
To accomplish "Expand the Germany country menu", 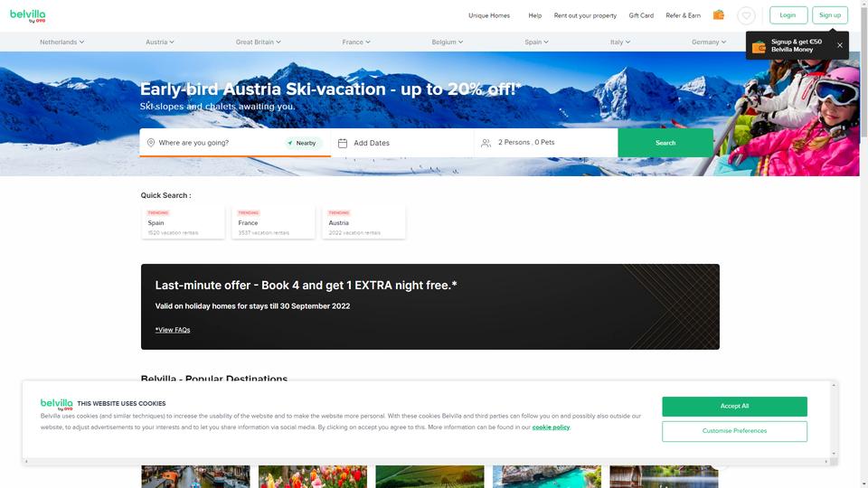I will (x=709, y=42).
